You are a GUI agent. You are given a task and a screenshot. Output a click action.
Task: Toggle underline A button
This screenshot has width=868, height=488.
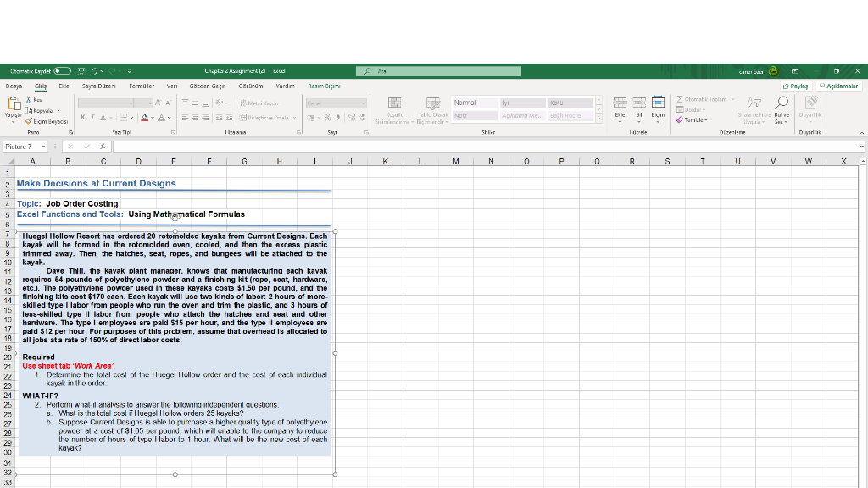(103, 117)
